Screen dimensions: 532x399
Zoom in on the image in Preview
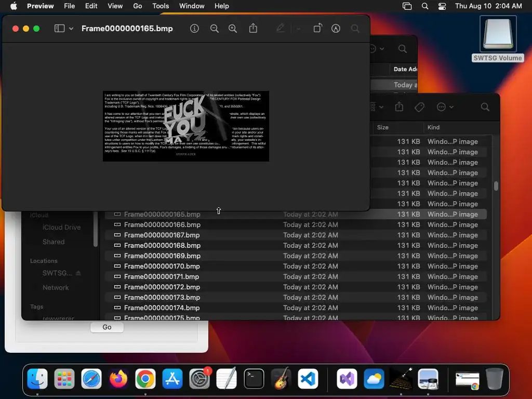tap(233, 29)
